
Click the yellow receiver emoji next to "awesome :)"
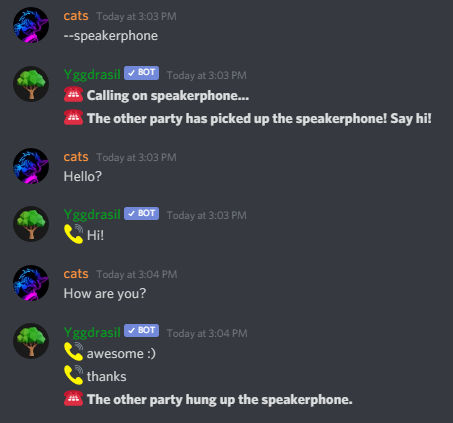coord(73,352)
